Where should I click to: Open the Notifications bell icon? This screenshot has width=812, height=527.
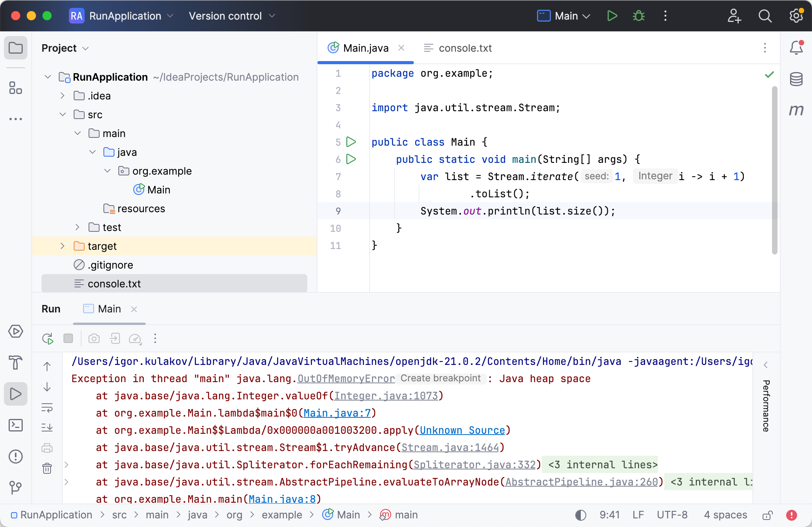point(796,48)
